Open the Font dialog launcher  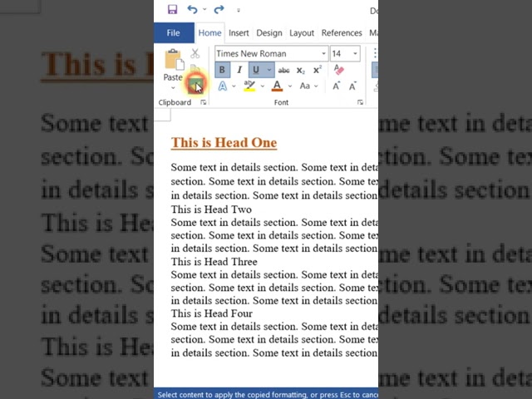(360, 102)
